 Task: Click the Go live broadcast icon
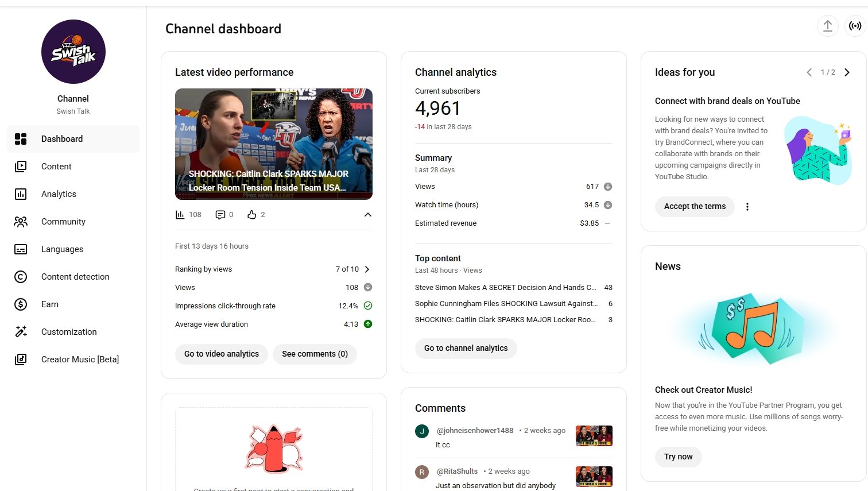click(x=855, y=26)
